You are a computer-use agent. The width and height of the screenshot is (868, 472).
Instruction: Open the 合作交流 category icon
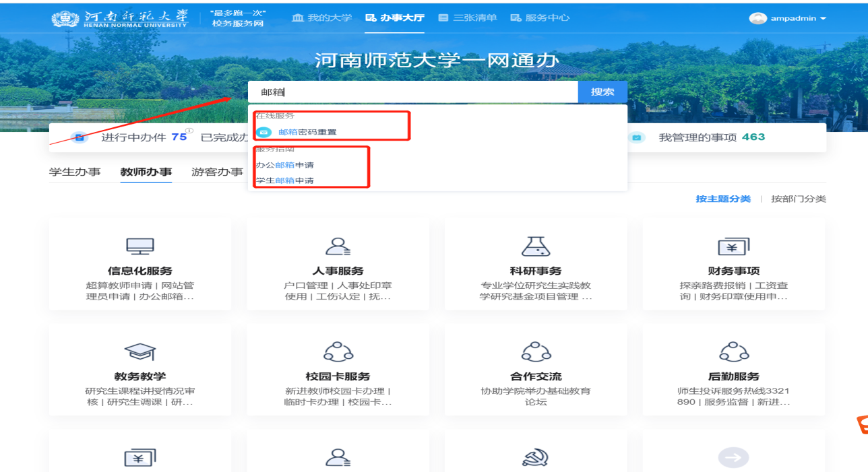coord(536,351)
